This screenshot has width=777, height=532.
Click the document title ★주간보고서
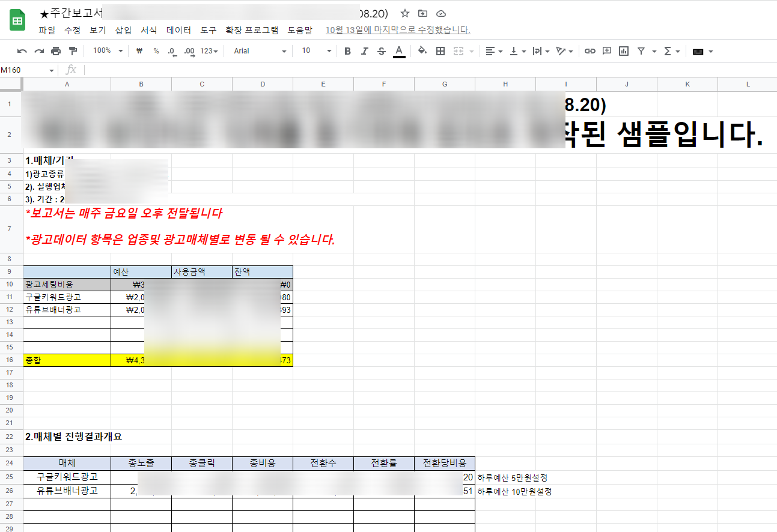click(71, 13)
